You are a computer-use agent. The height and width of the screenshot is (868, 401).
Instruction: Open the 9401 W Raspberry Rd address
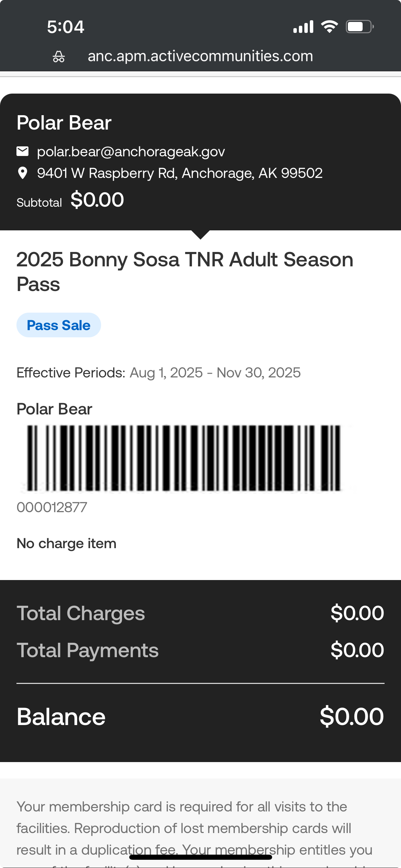(x=180, y=173)
